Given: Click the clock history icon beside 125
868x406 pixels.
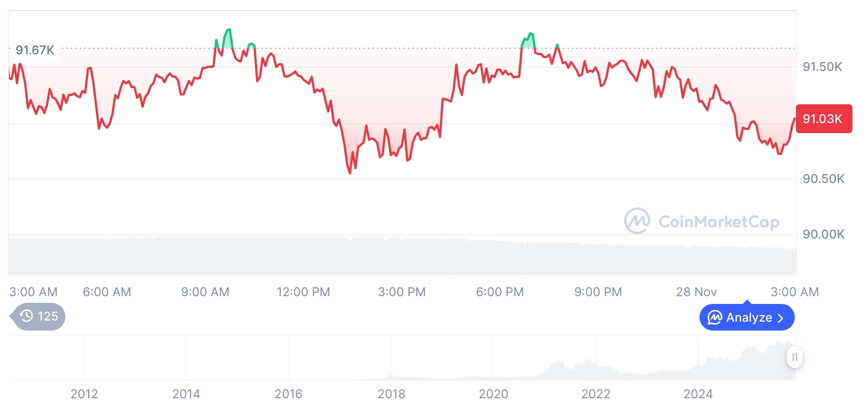Looking at the screenshot, I should click(27, 316).
